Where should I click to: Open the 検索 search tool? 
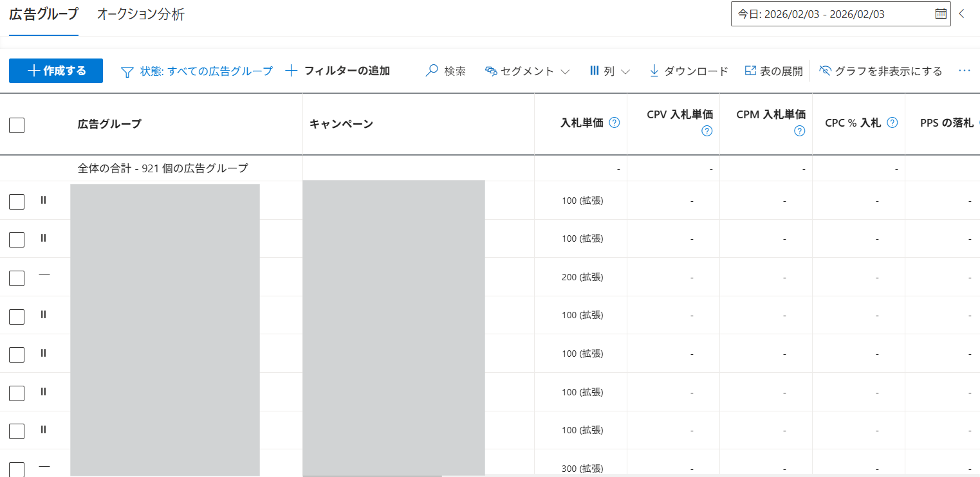445,71
